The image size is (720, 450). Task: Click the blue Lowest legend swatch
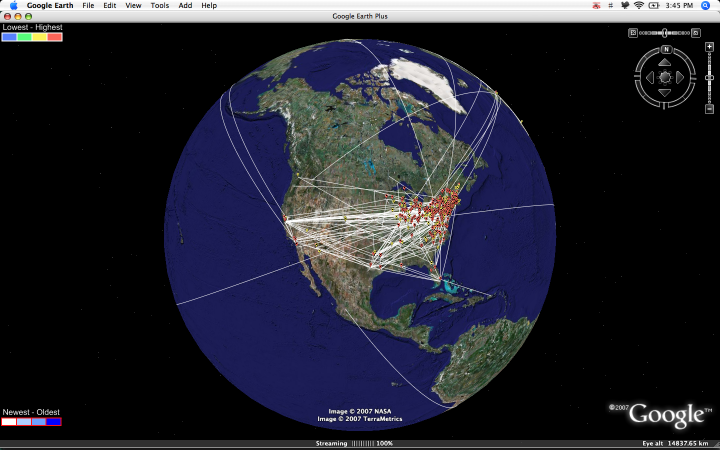click(9, 37)
